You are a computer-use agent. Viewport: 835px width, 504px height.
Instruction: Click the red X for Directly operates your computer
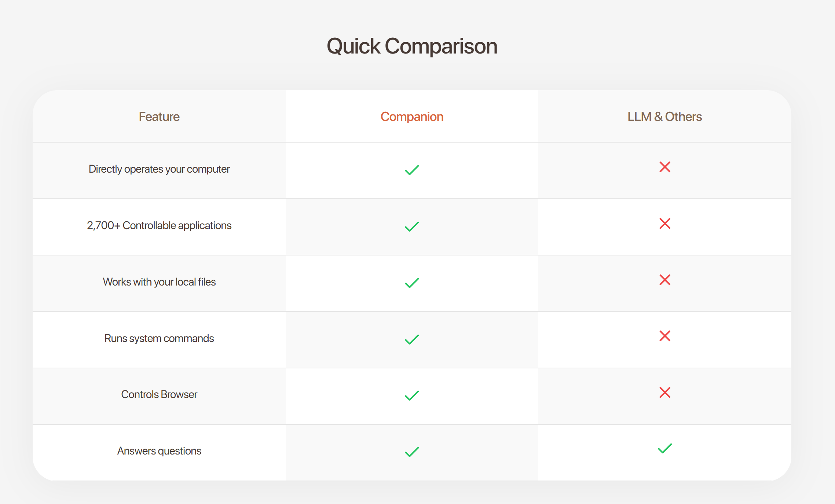(x=664, y=167)
